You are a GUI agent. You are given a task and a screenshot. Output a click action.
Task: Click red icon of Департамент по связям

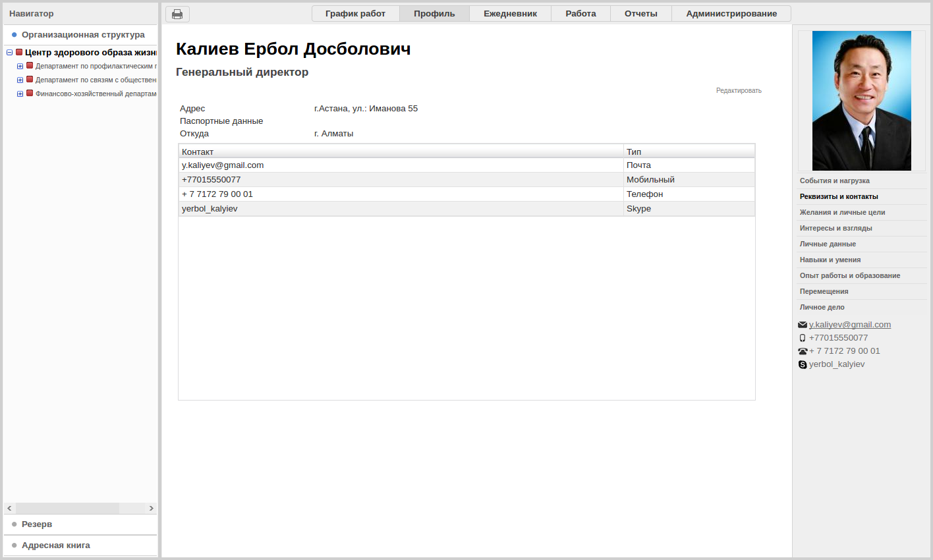click(30, 80)
